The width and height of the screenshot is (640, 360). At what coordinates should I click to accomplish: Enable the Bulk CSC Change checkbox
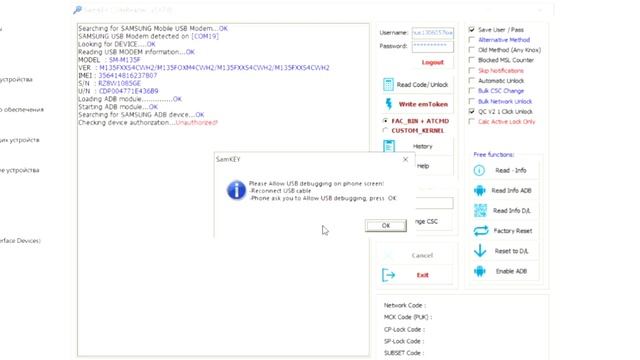click(x=471, y=91)
